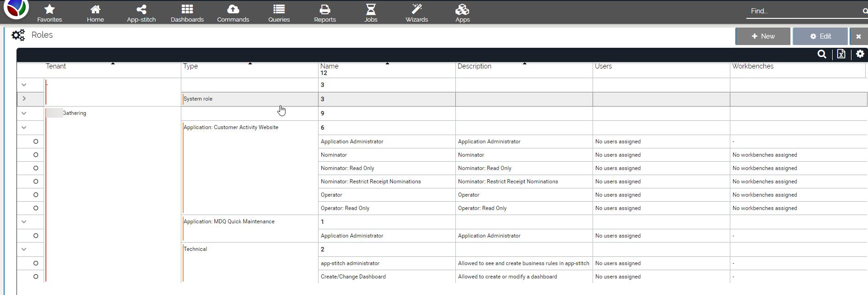Open table settings gear icon
The image size is (868, 295).
coord(860,54)
